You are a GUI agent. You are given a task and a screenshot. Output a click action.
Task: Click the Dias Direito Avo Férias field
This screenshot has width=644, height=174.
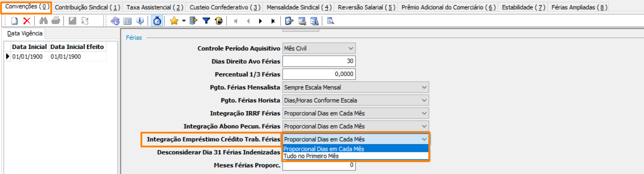pyautogui.click(x=319, y=61)
